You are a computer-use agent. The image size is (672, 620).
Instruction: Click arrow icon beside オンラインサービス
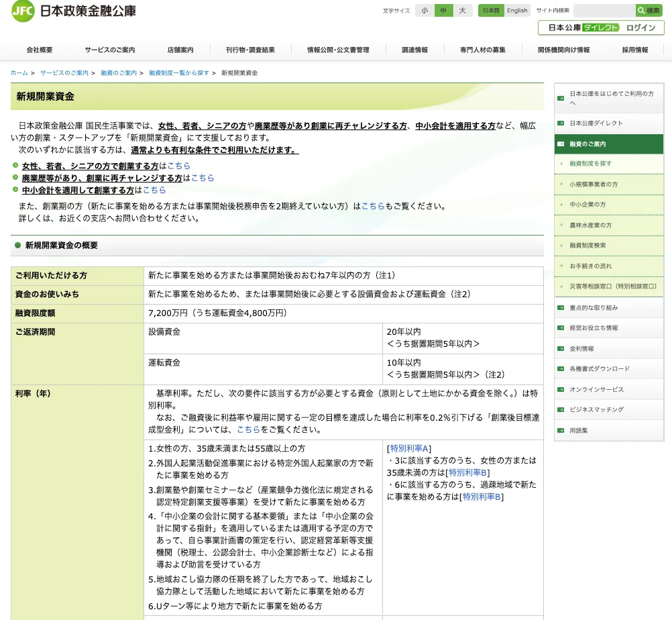point(561,389)
